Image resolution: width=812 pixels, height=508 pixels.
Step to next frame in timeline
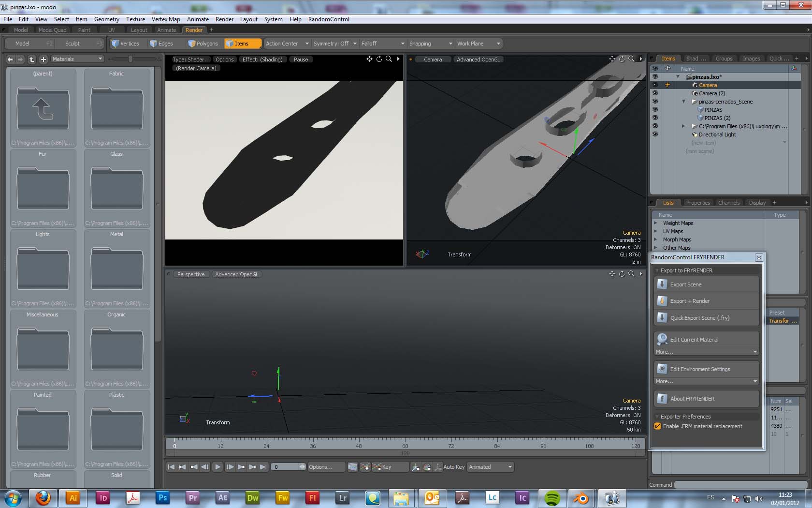point(230,467)
